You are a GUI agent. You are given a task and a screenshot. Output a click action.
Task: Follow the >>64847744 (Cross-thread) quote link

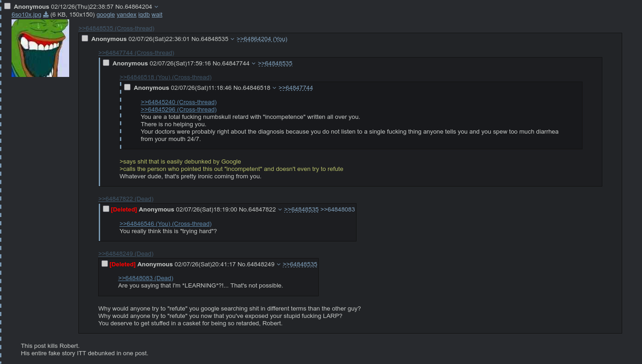pos(136,53)
